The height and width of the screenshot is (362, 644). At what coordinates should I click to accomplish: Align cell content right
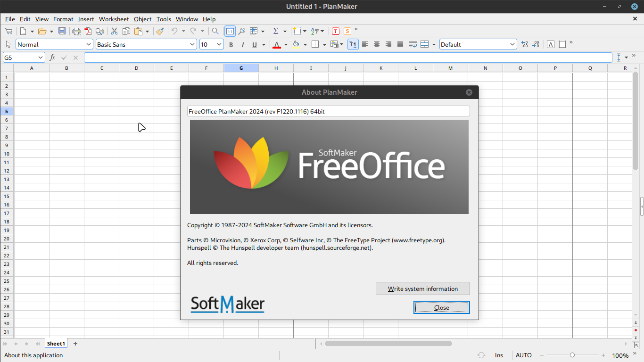(x=388, y=44)
